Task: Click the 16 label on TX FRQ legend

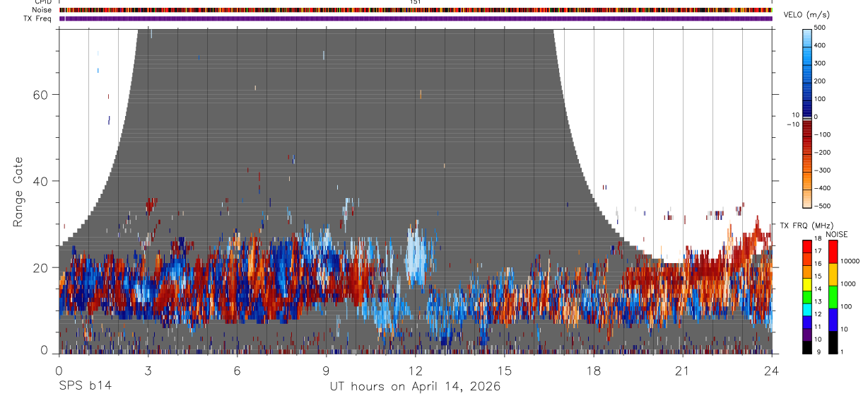Action: 817,264
